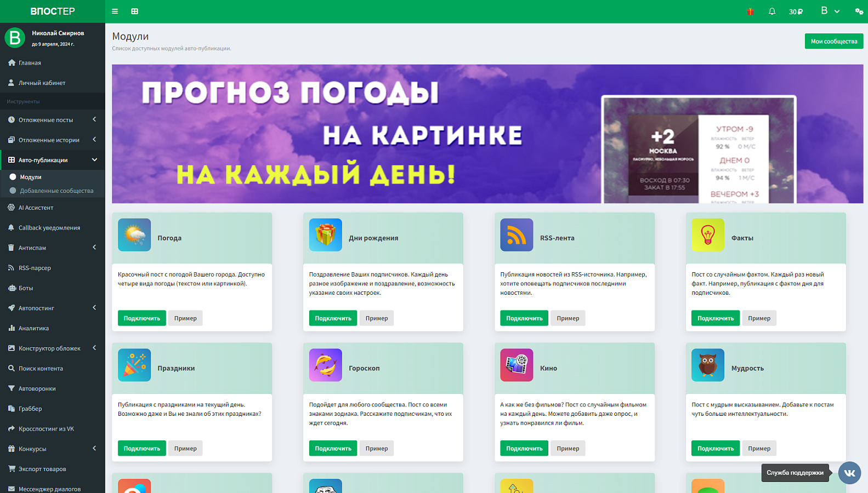Connect the Кино module
Viewport: 868px width, 493px height.
[524, 449]
